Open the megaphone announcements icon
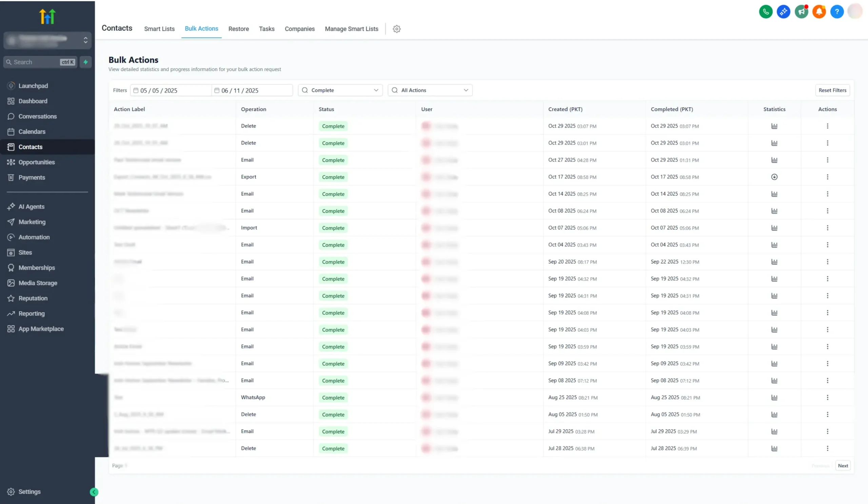Viewport: 868px width, 504px height. (801, 12)
